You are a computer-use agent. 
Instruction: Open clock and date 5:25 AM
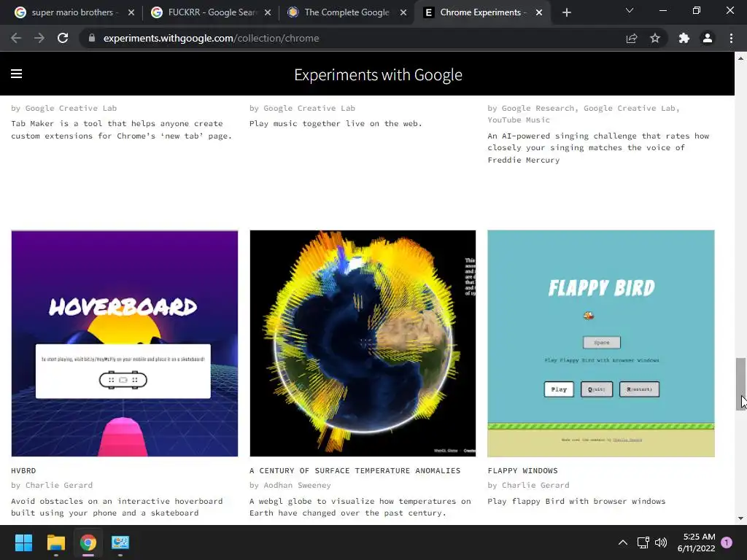click(697, 542)
